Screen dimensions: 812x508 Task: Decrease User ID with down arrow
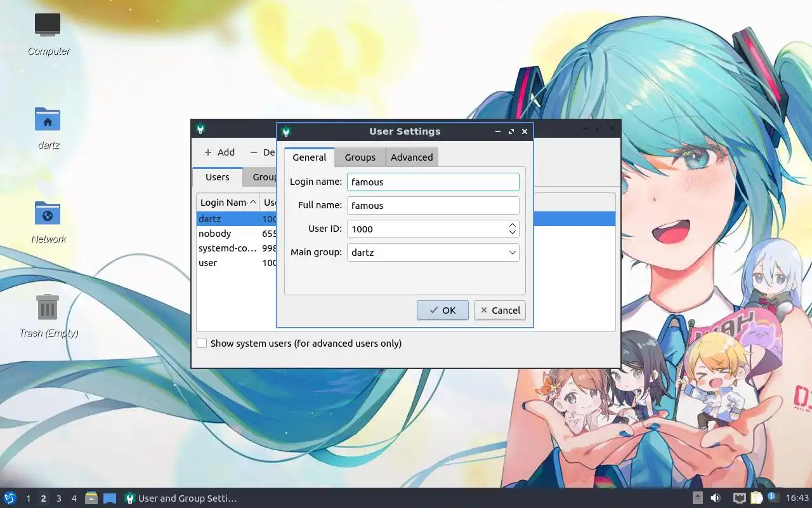[513, 232]
